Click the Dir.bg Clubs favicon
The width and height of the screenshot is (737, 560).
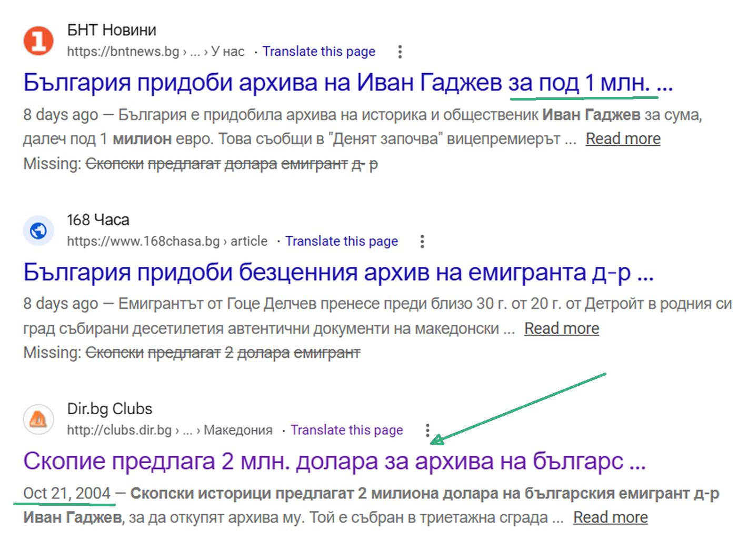click(38, 419)
